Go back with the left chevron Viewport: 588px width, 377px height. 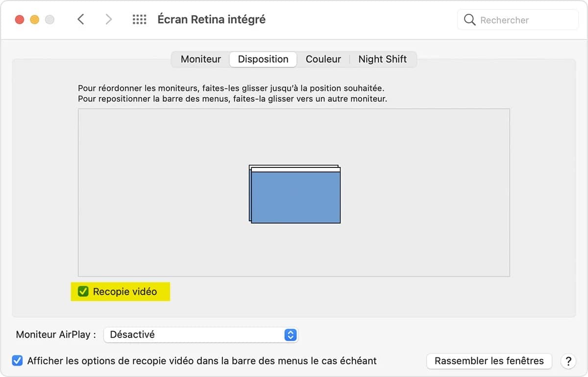tap(81, 20)
